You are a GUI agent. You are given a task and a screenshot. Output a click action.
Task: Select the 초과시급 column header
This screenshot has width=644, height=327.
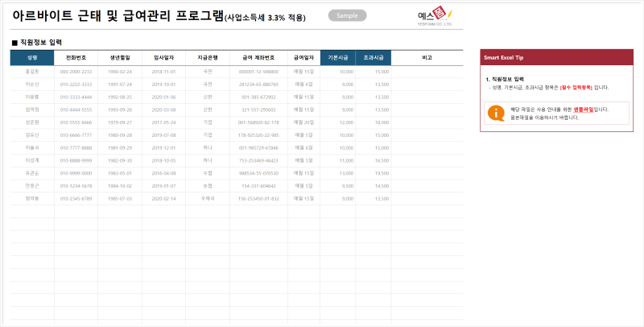(x=374, y=58)
